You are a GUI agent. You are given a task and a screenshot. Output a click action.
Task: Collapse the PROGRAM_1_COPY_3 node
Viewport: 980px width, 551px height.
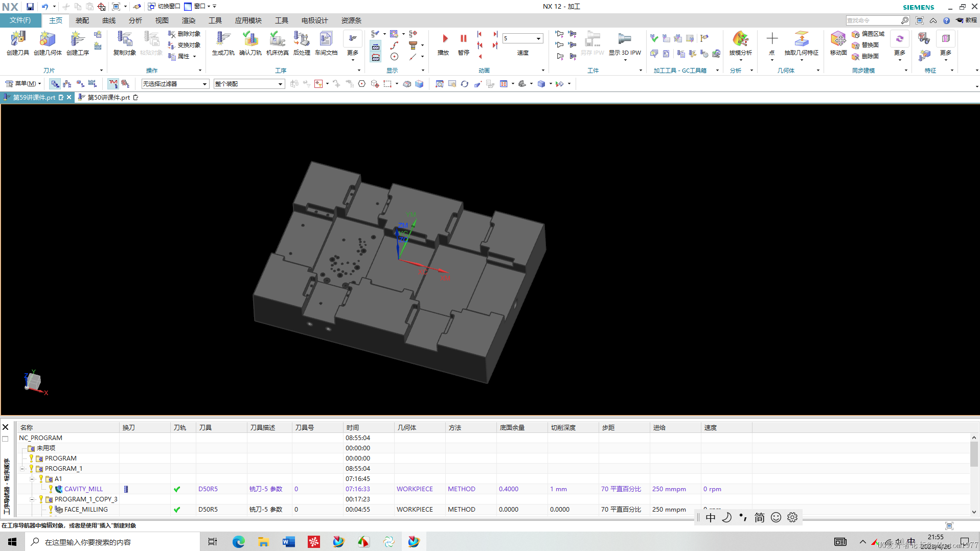(32, 499)
